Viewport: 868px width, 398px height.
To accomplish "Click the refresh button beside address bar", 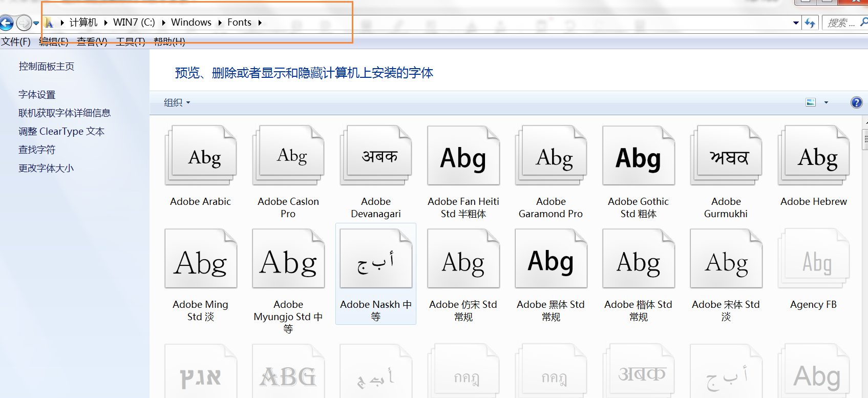I will [x=810, y=23].
